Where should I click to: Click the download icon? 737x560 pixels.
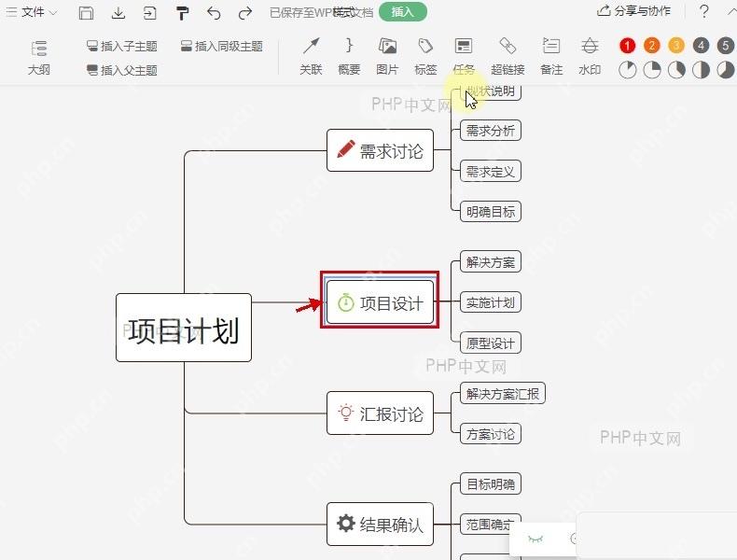coord(118,13)
